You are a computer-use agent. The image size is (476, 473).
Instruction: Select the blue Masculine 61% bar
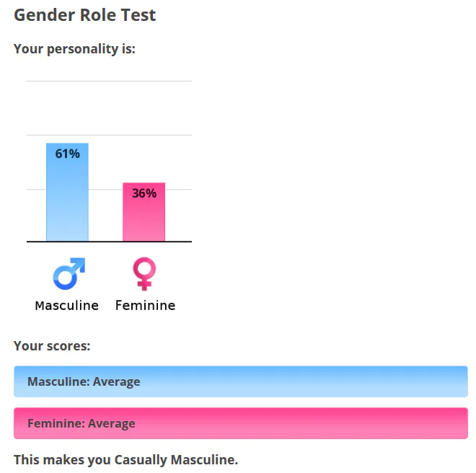(x=67, y=193)
